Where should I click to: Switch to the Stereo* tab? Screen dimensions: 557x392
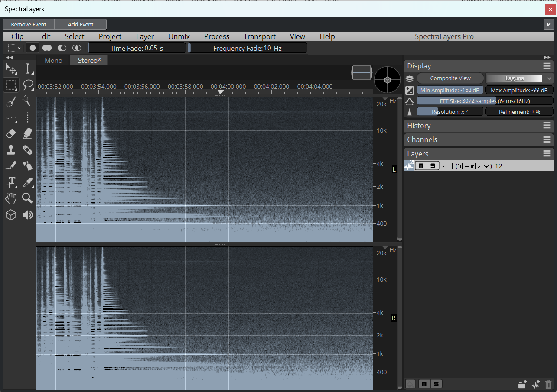coord(89,60)
